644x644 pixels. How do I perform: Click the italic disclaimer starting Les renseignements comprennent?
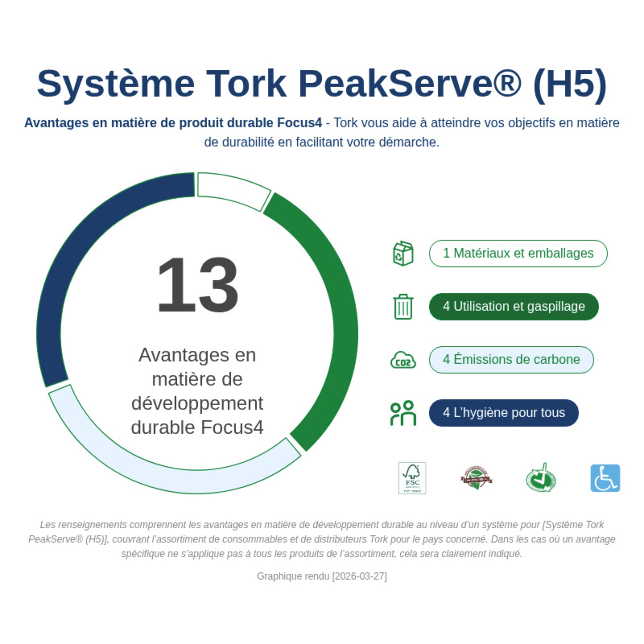tap(322, 539)
